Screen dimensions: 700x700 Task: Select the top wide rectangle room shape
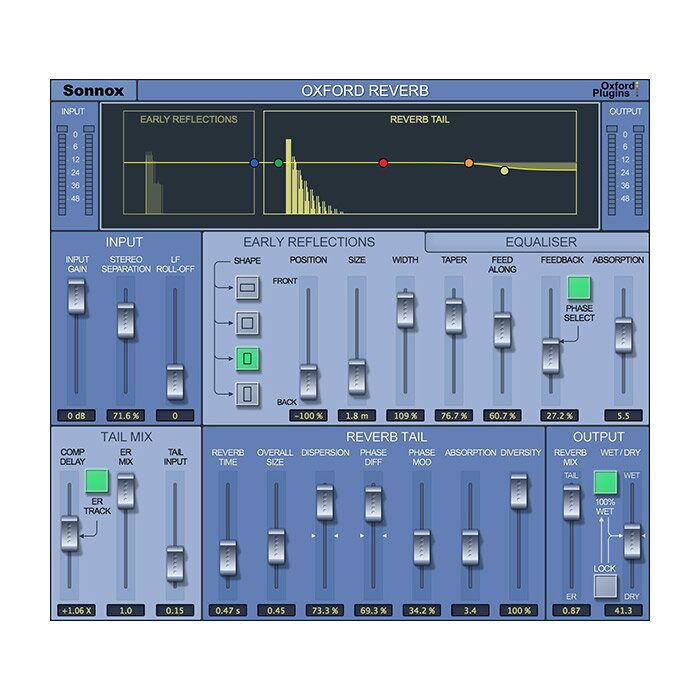point(247,290)
